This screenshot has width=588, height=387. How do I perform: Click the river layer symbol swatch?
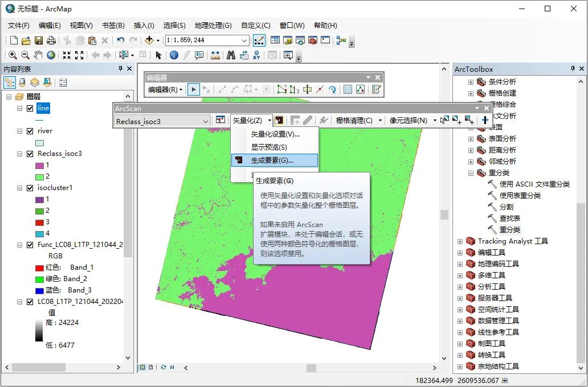pyautogui.click(x=39, y=143)
